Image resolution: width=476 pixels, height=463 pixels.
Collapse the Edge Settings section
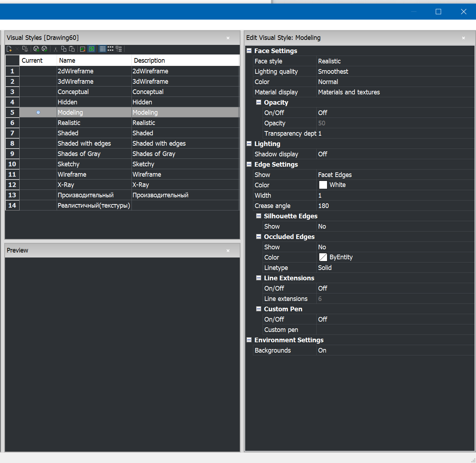point(249,165)
